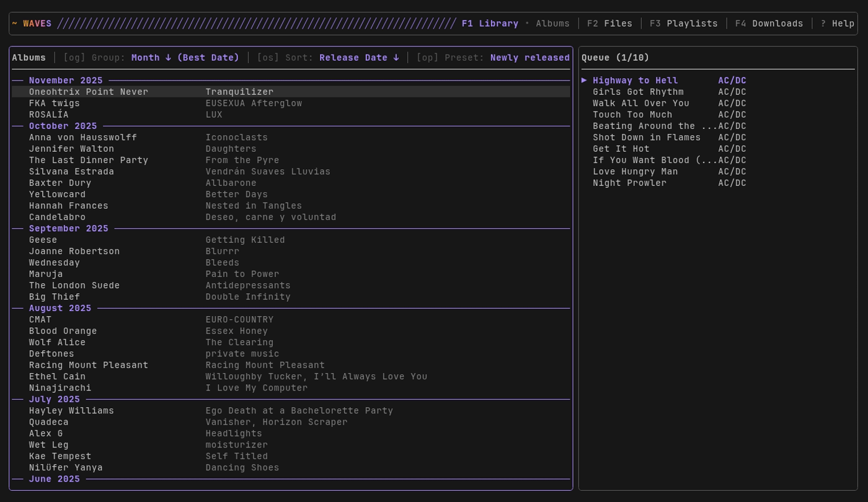Viewport: 868px width, 502px height.
Task: Select Candelabro's Deseo, carne y voluntad
Action: click(x=291, y=218)
